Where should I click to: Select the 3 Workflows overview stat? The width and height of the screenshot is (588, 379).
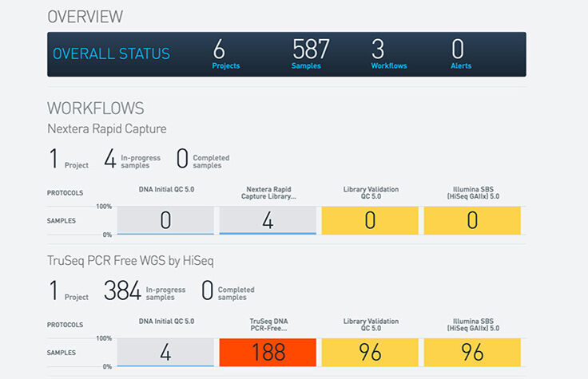(x=388, y=54)
